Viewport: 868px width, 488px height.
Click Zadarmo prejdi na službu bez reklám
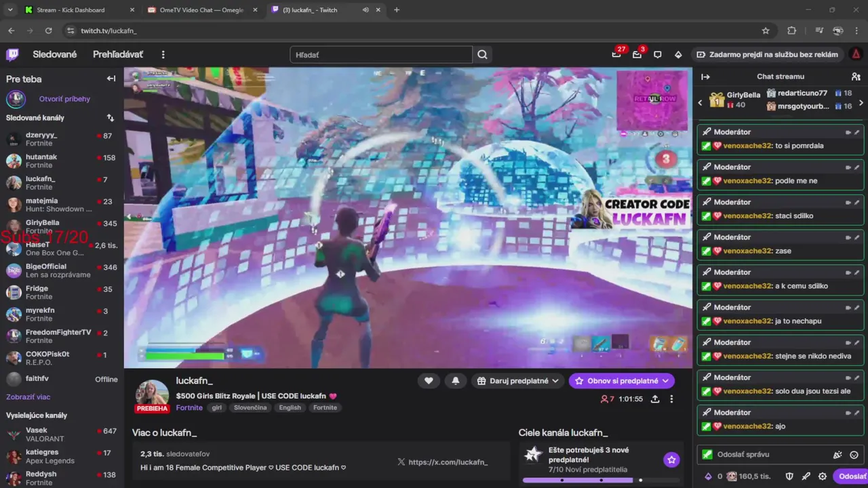pos(767,55)
